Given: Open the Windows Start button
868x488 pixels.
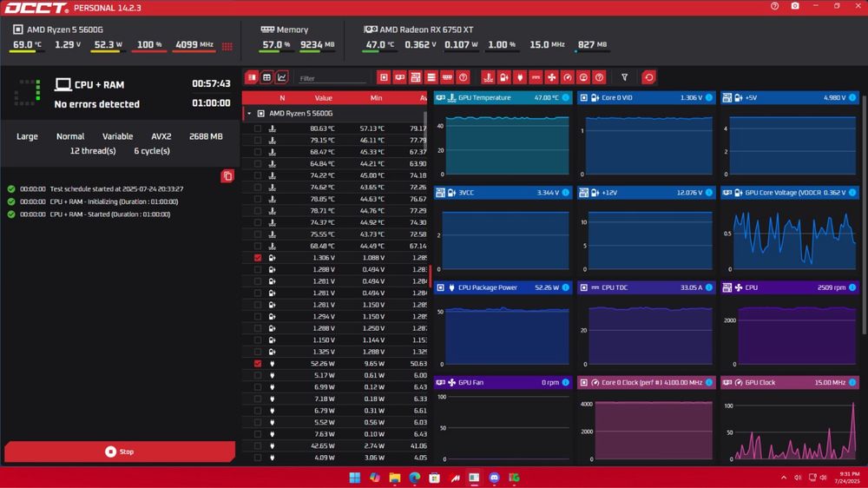Looking at the screenshot, I should click(355, 478).
